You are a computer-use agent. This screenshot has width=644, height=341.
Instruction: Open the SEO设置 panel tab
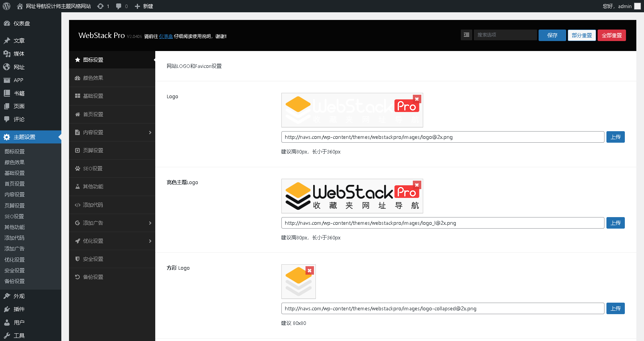[93, 168]
